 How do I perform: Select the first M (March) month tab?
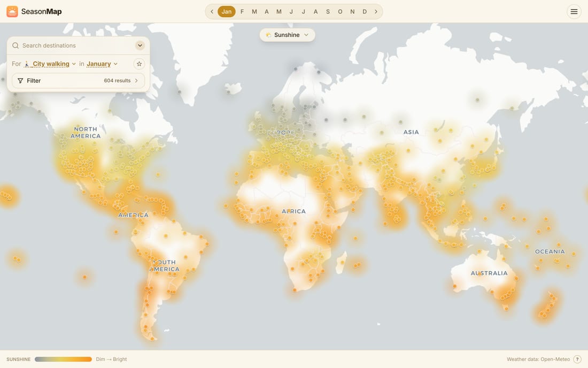point(254,12)
